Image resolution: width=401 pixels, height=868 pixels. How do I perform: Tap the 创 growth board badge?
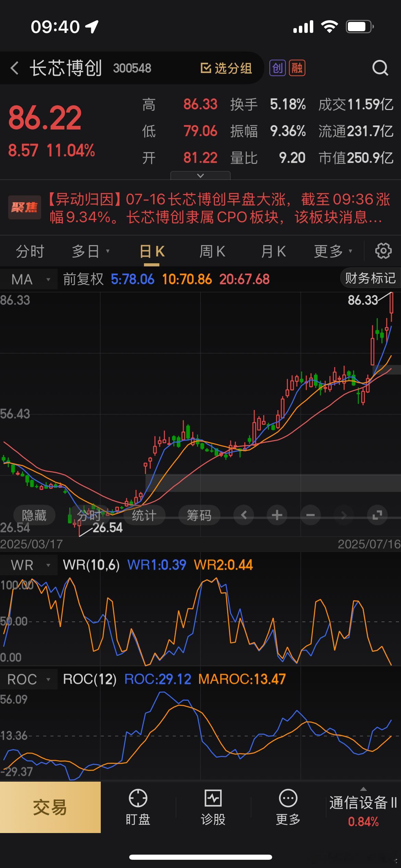coord(277,68)
